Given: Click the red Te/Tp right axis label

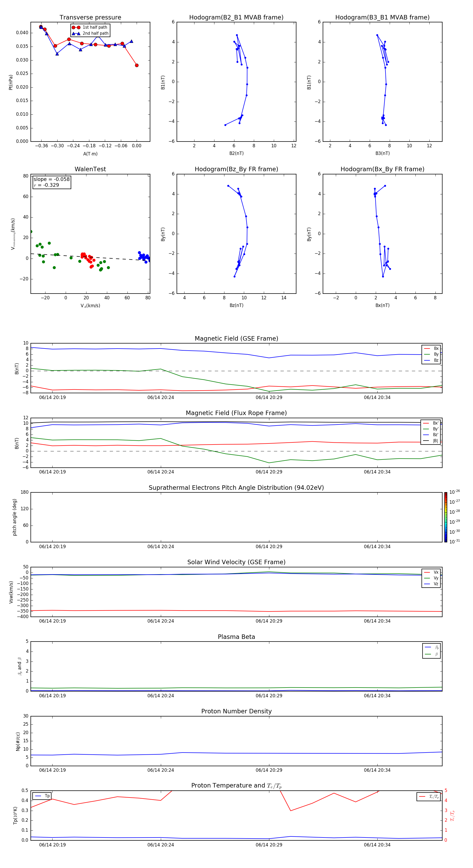Looking at the screenshot, I should (x=452, y=816).
